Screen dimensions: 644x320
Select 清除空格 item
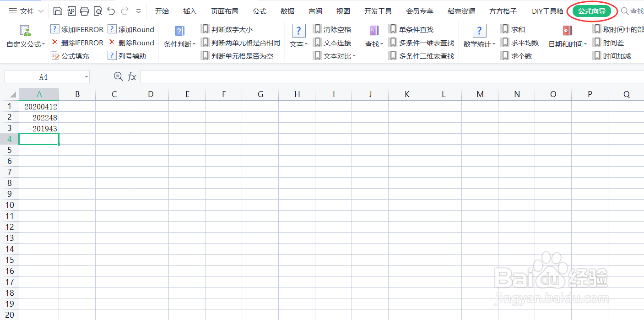pyautogui.click(x=332, y=29)
